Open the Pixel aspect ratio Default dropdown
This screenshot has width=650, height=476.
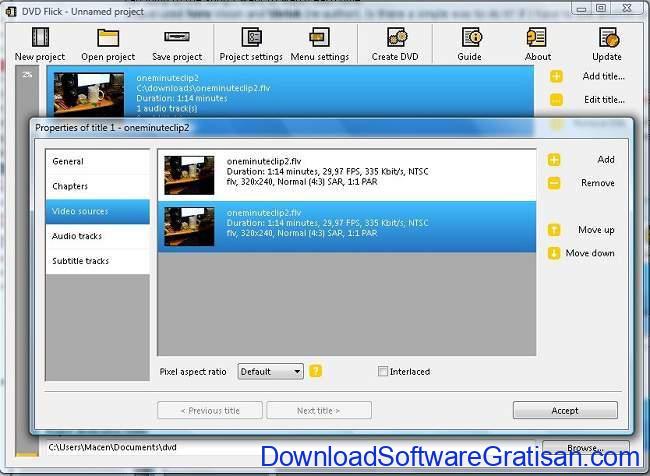coord(270,372)
